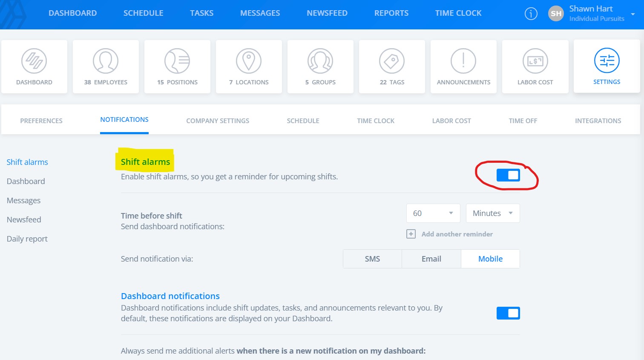
Task: Expand the Shawn Hart account menu arrow
Action: coord(633,14)
